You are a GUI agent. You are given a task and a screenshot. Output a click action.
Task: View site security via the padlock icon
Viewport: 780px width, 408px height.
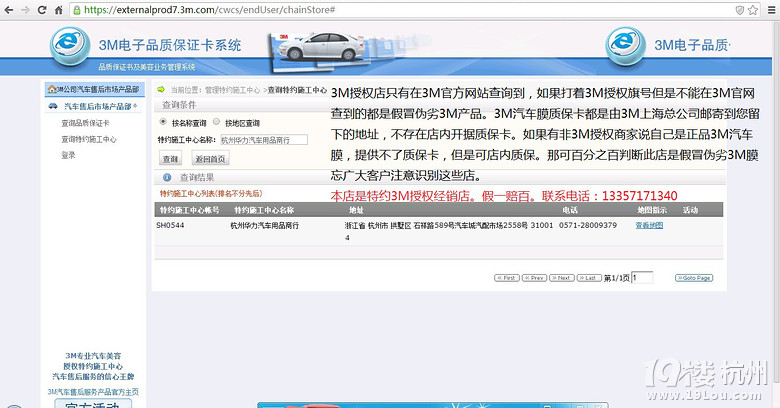(x=77, y=9)
